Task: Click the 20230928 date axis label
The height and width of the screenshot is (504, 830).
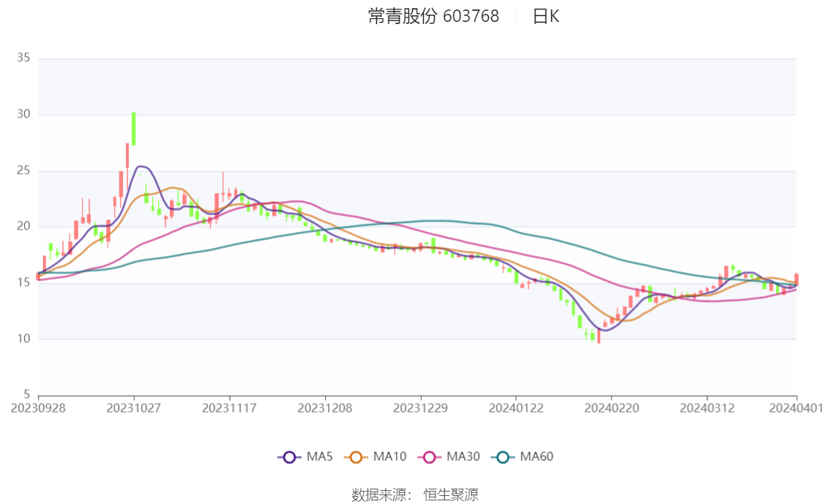Action: (x=38, y=408)
